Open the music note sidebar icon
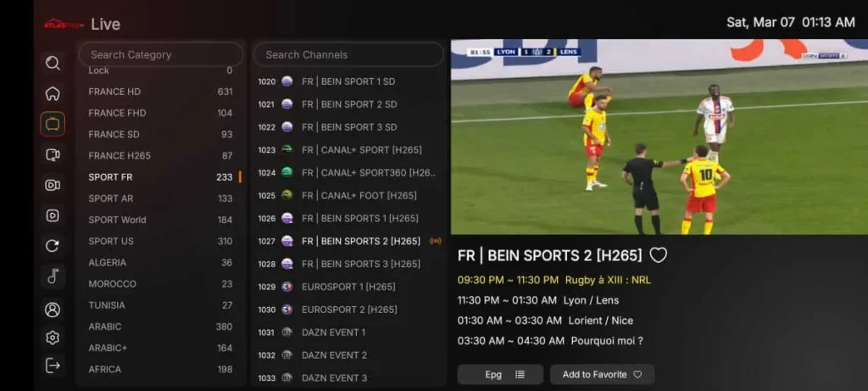The image size is (868, 391). pyautogui.click(x=53, y=276)
